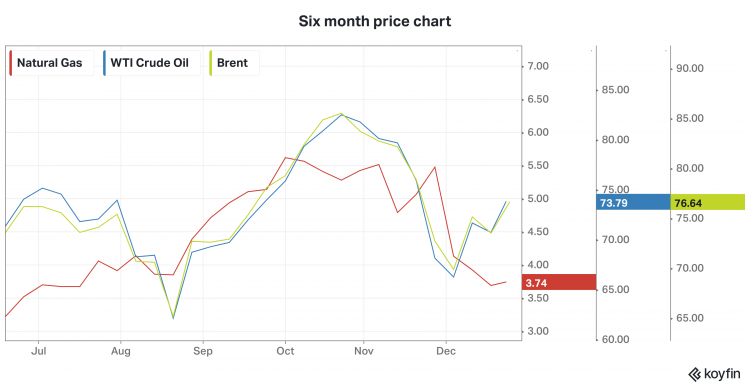This screenshot has height=387, width=750.
Task: Click the Koyfin logo icon
Action: [x=695, y=374]
